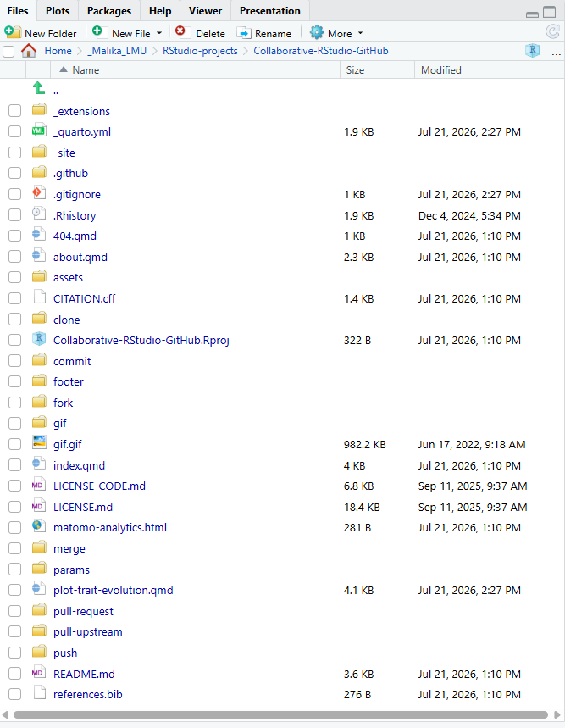Open the Viewer tab

(205, 11)
